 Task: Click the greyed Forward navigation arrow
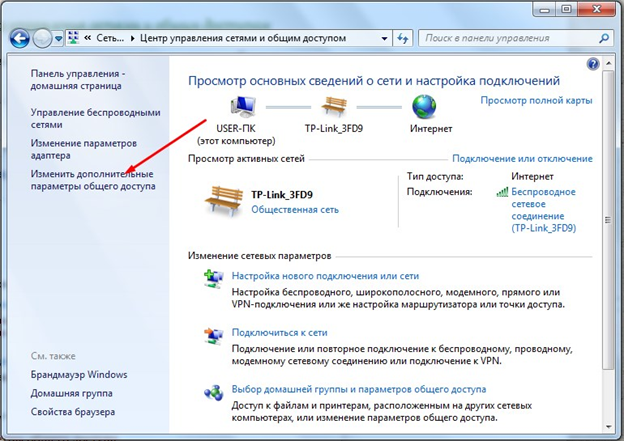coord(42,39)
